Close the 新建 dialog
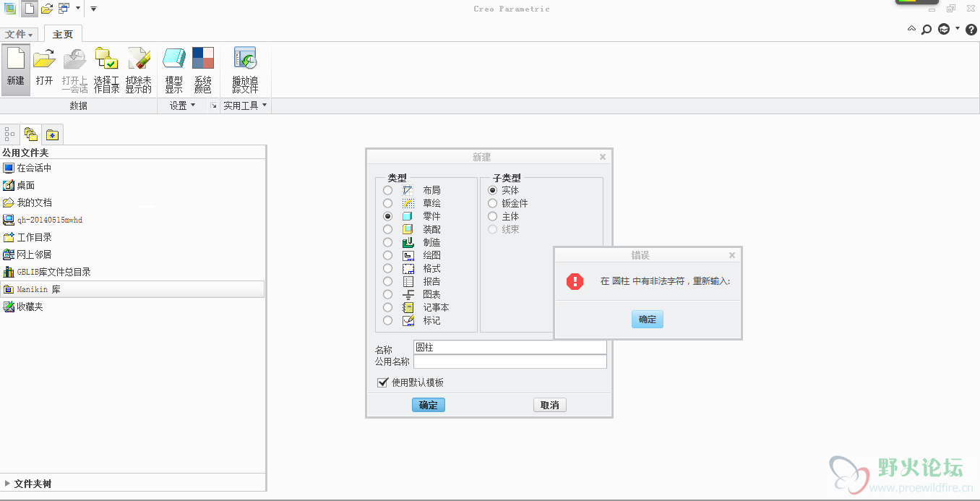 pyautogui.click(x=603, y=156)
